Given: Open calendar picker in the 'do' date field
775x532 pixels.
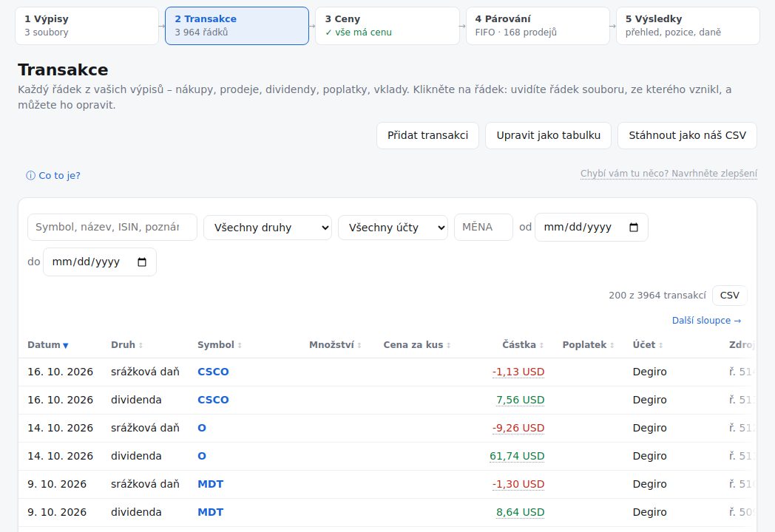Looking at the screenshot, I should (x=142, y=262).
